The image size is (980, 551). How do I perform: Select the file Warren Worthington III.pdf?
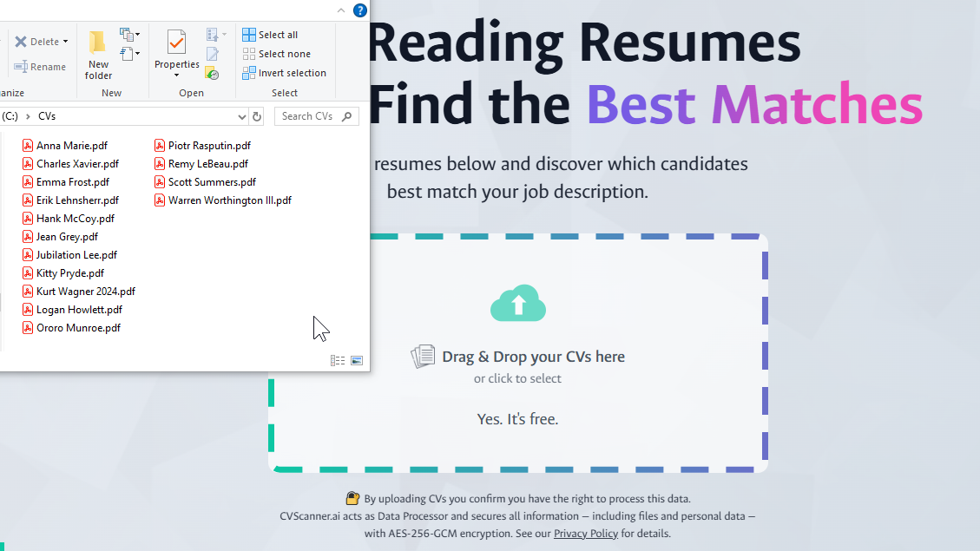coord(223,200)
